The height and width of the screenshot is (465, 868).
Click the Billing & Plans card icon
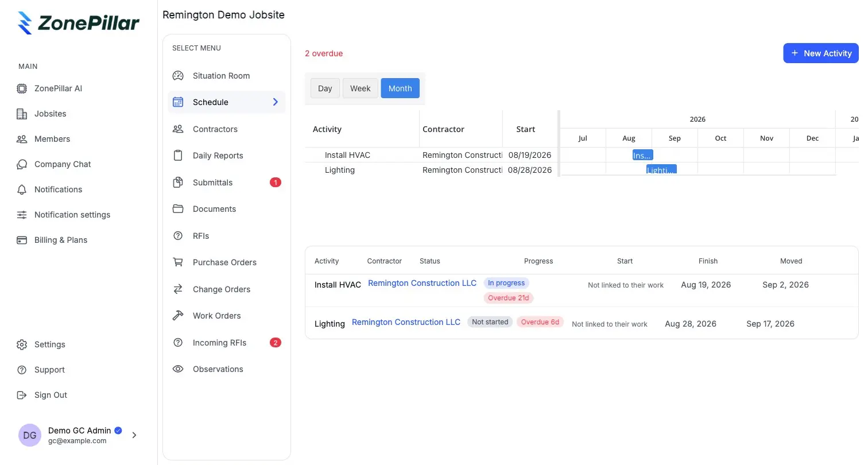coord(22,240)
